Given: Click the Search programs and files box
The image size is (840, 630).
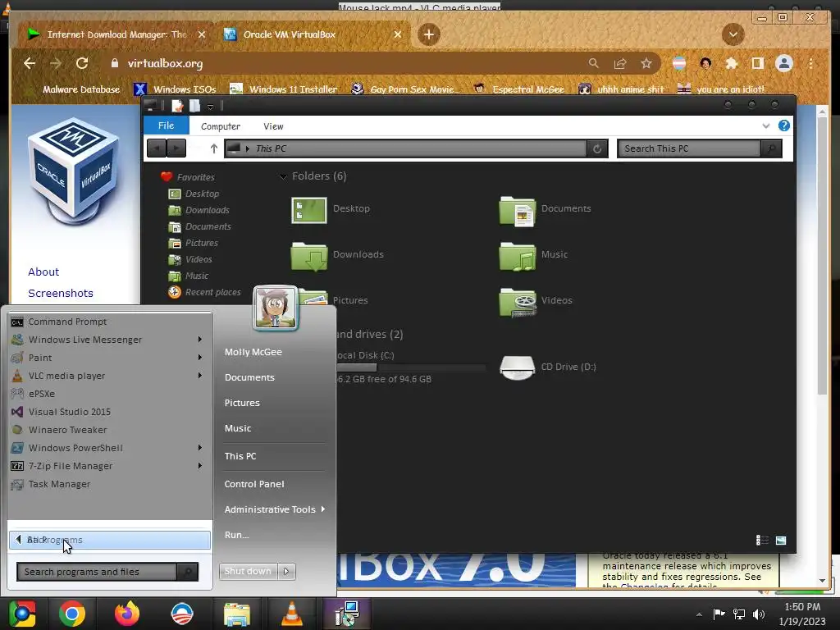Looking at the screenshot, I should tap(97, 572).
